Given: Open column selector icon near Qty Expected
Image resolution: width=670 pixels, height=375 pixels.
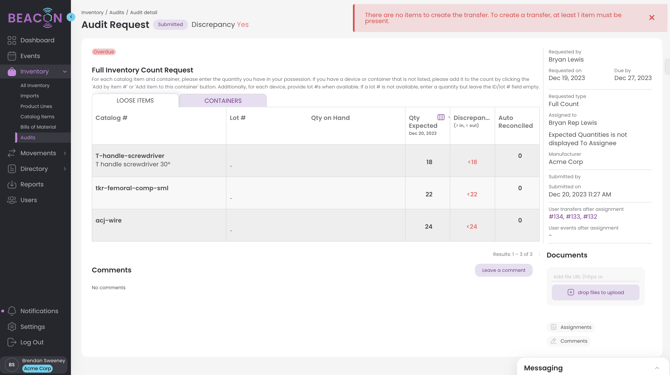Looking at the screenshot, I should [441, 117].
